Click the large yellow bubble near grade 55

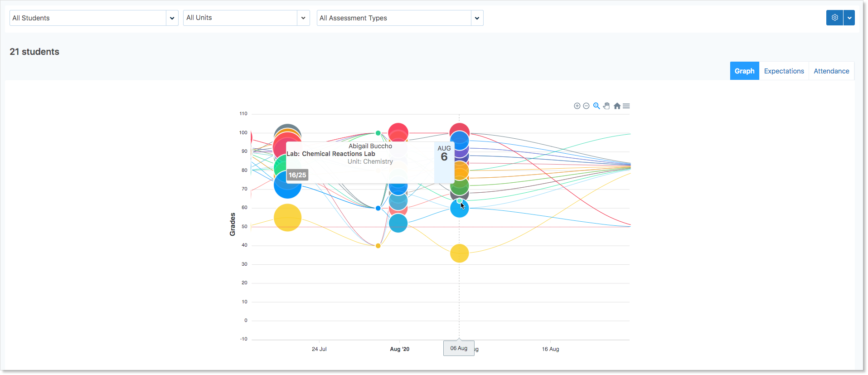pyautogui.click(x=287, y=218)
